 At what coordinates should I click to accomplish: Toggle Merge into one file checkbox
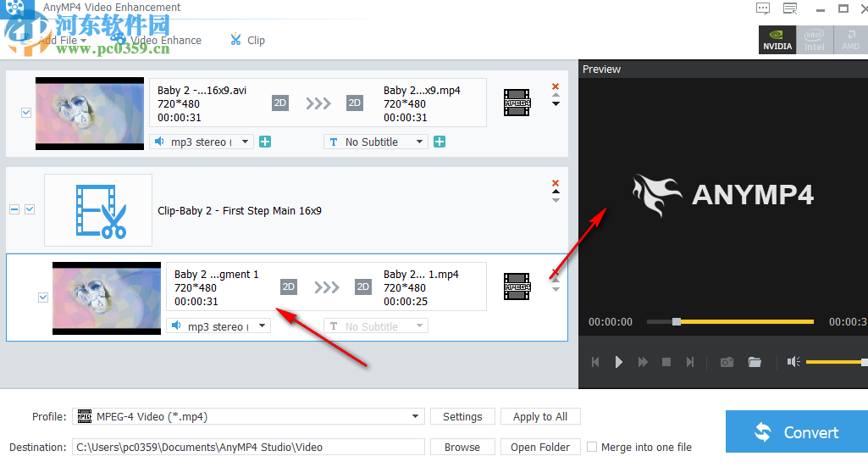coord(592,447)
